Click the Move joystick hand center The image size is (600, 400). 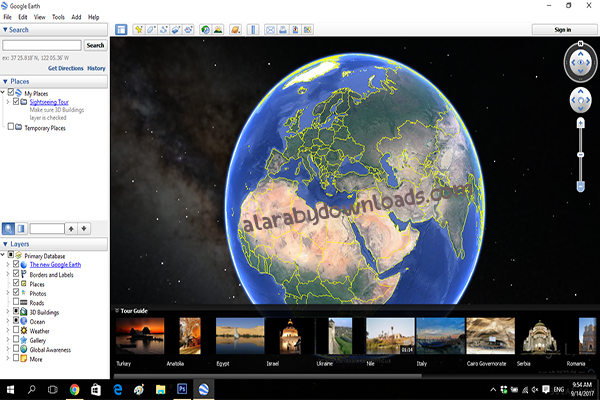tap(580, 100)
